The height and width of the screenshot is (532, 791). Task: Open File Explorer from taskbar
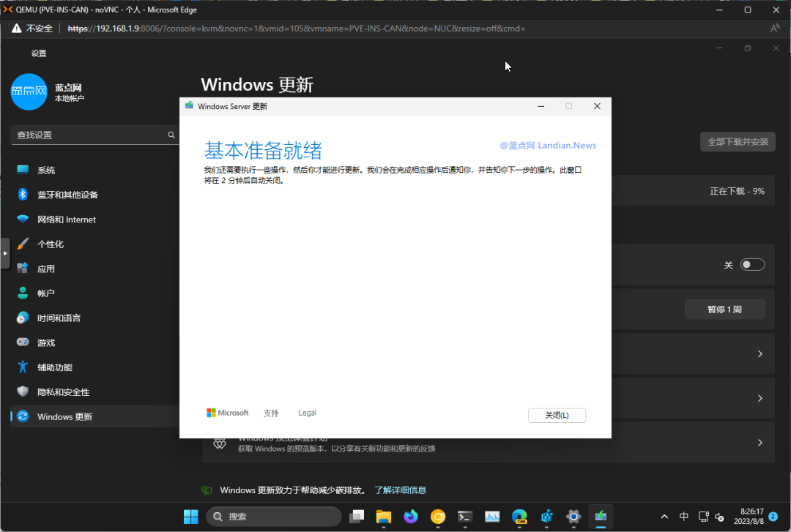pyautogui.click(x=384, y=517)
